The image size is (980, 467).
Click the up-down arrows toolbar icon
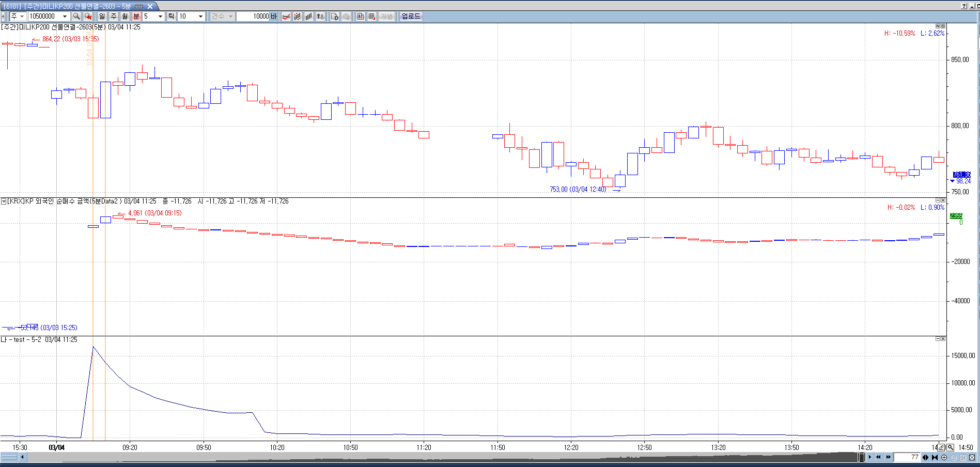(320, 17)
